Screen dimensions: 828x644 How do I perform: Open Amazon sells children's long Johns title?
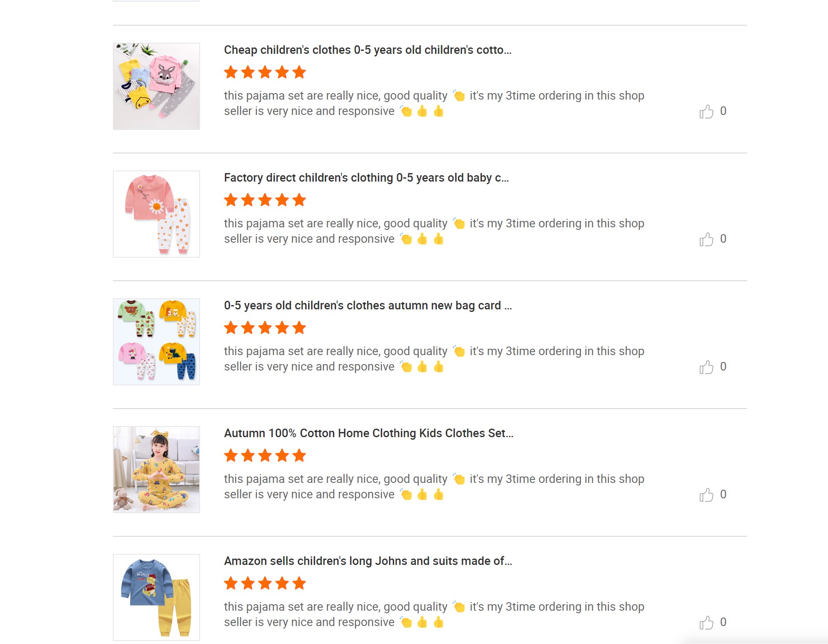(368, 561)
